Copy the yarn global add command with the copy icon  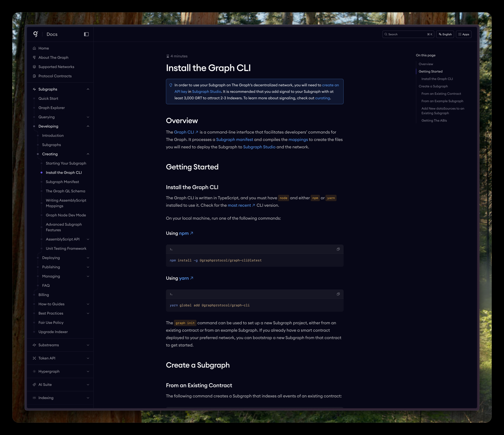[x=338, y=294]
